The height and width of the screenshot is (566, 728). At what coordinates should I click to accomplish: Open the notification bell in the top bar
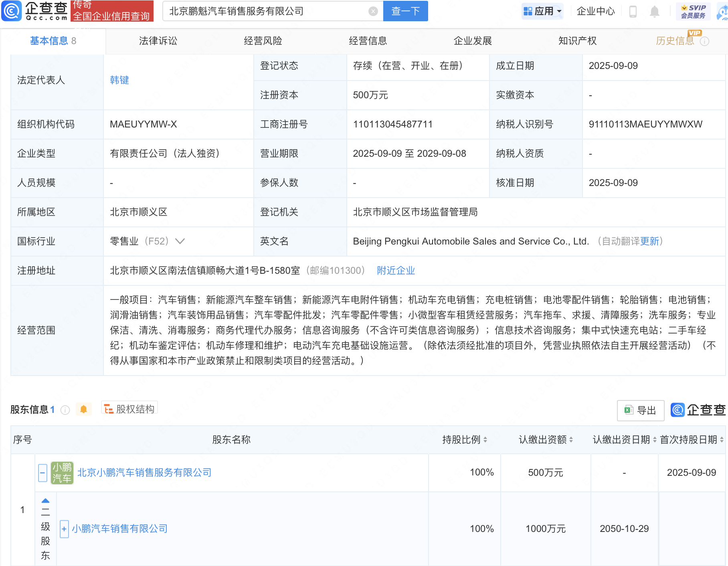[655, 11]
